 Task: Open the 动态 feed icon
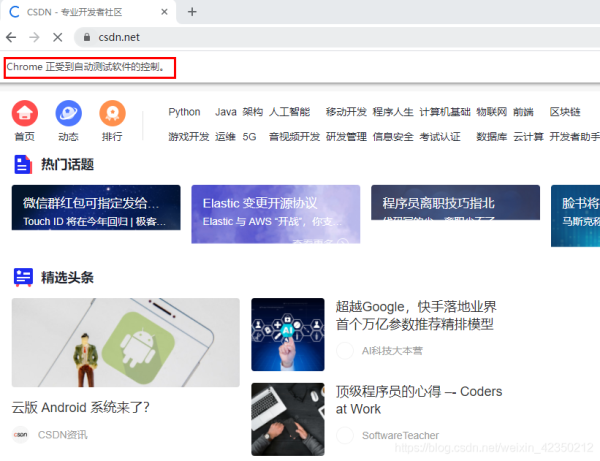[68, 113]
